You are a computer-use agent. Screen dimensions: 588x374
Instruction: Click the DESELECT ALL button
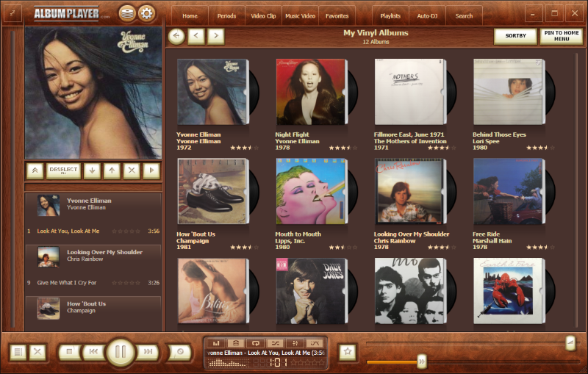point(64,170)
